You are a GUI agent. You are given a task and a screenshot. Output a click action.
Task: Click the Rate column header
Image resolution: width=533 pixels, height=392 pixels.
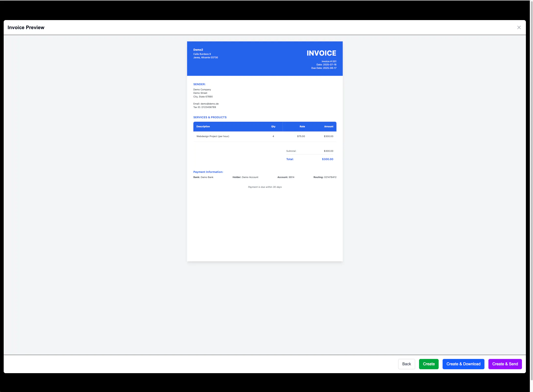point(302,127)
